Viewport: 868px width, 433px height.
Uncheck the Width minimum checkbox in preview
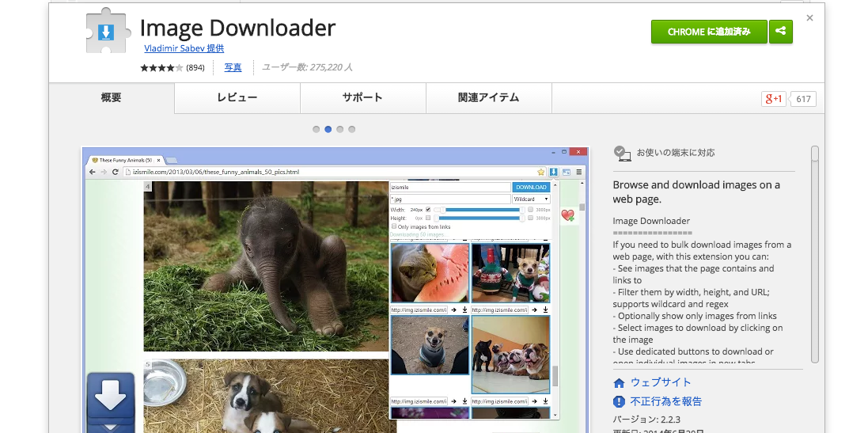coord(428,210)
